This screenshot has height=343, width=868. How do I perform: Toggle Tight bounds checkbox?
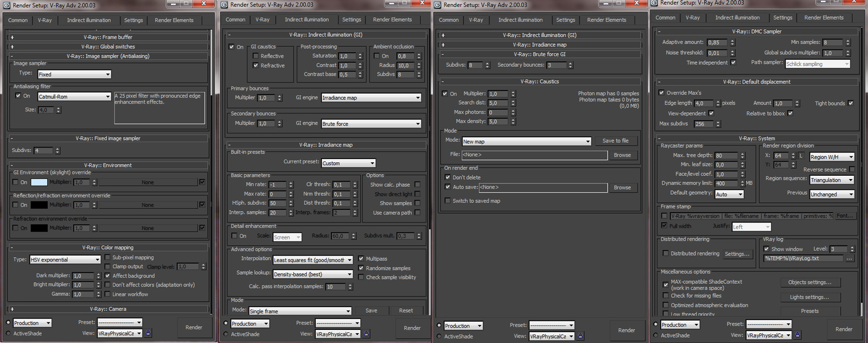pos(851,103)
